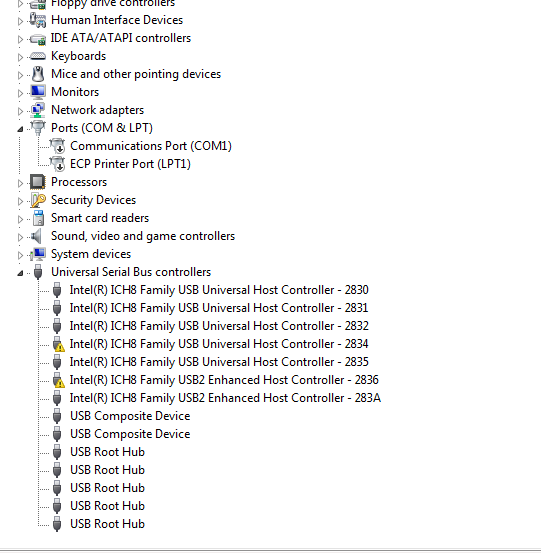The width and height of the screenshot is (541, 553).
Task: Select the USB icon beside controller 2835
Action: click(57, 362)
